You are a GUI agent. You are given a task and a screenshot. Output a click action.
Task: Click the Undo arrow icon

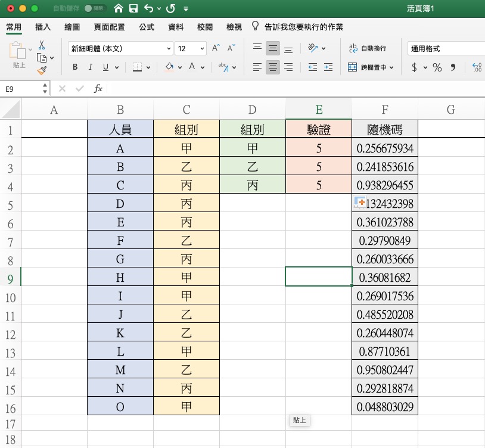(148, 9)
